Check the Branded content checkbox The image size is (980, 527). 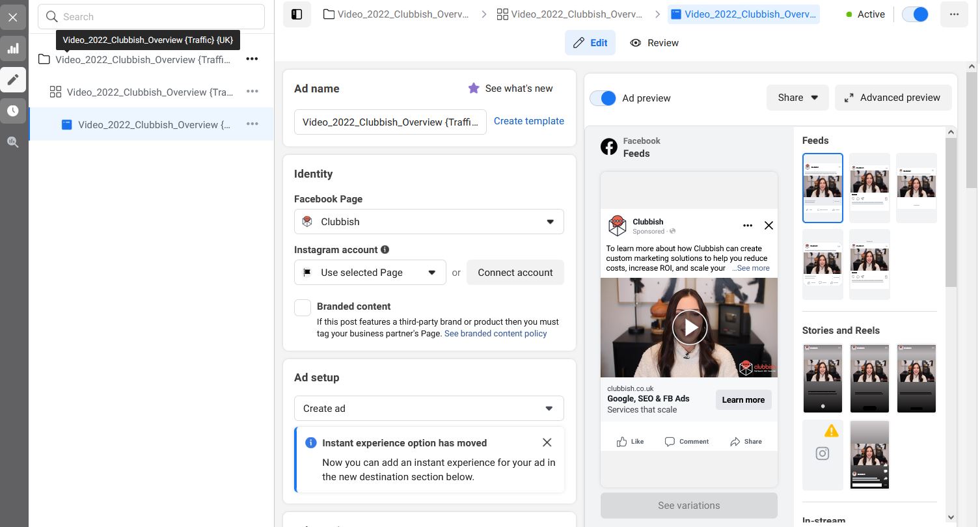303,308
